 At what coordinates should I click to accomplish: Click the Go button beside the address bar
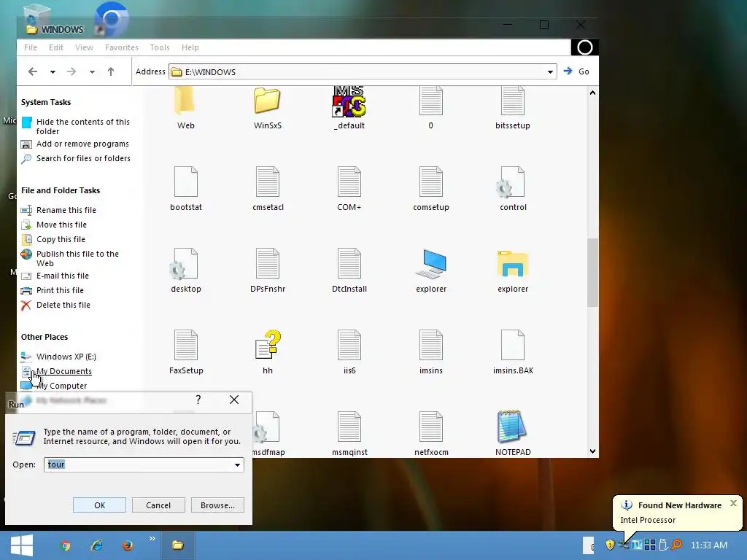[576, 71]
